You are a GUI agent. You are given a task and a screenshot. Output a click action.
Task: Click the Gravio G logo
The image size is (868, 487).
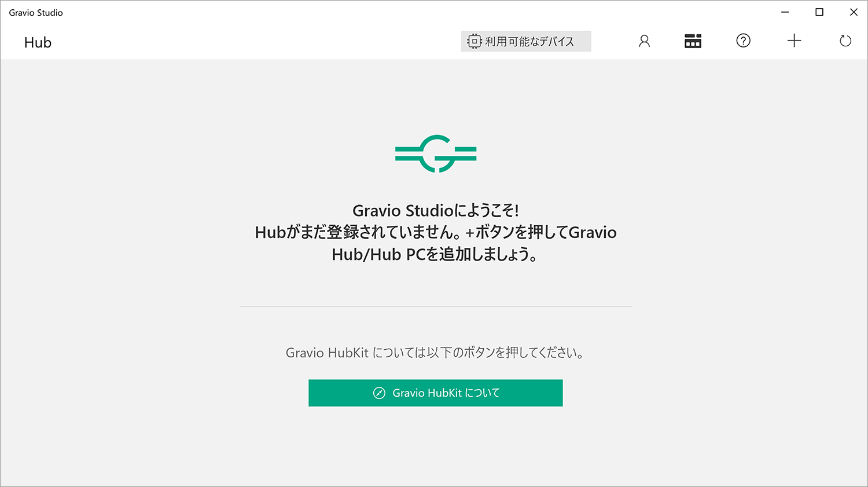pyautogui.click(x=436, y=154)
